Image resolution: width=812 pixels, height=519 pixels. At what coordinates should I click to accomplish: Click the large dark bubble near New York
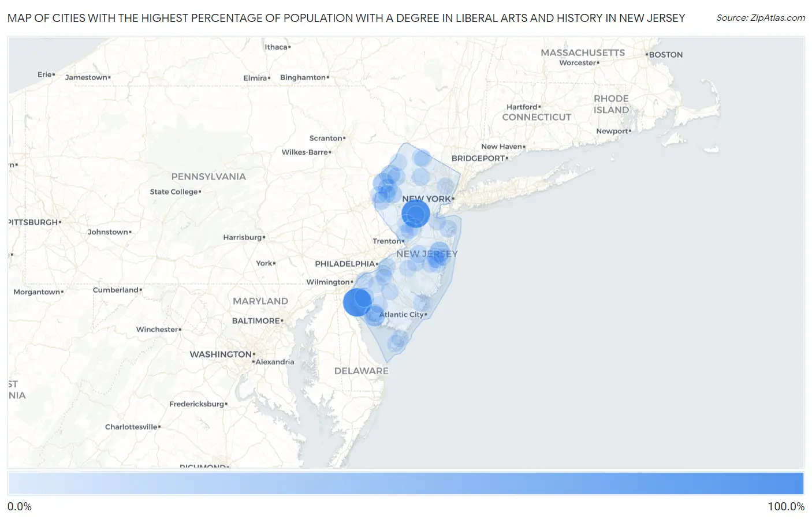click(x=415, y=214)
